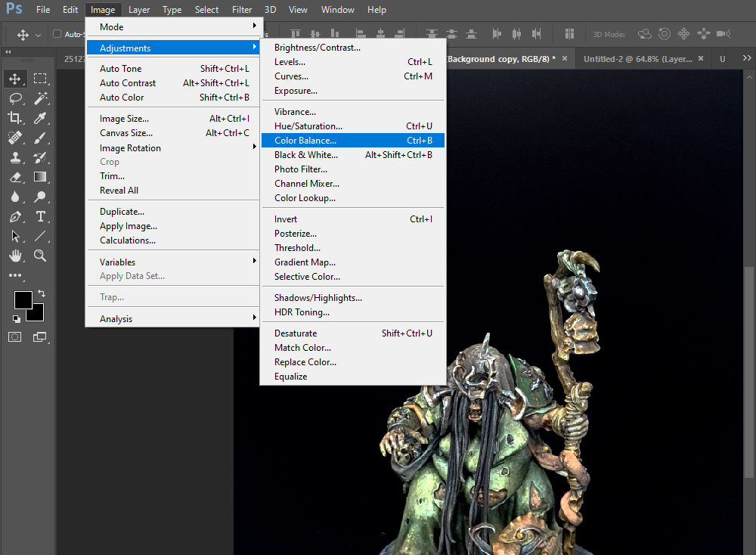Switch to the Untitled-2 document tab

click(637, 59)
